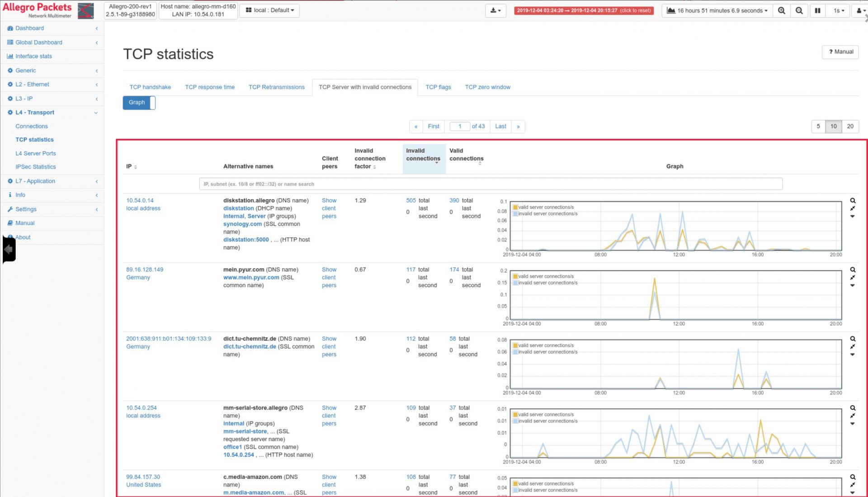This screenshot has width=868, height=497.
Task: Open the Manual help button
Action: point(840,52)
